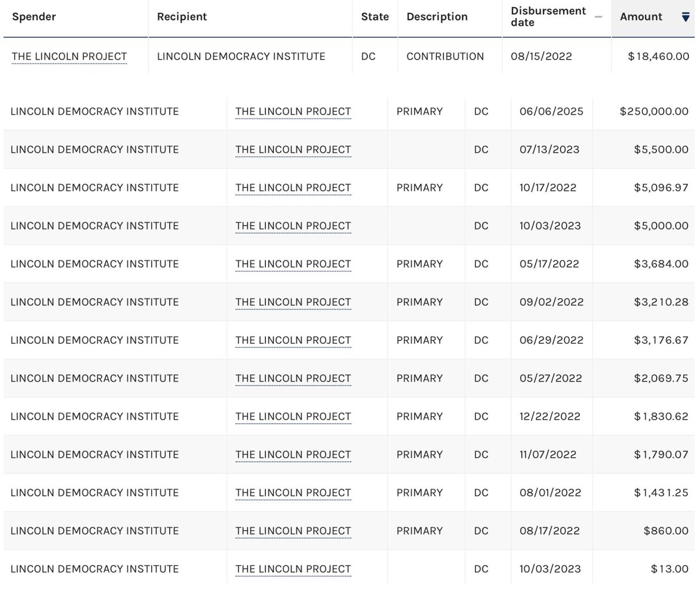Select the PRIMARY description cell dated 09/02/2022

pyautogui.click(x=419, y=302)
